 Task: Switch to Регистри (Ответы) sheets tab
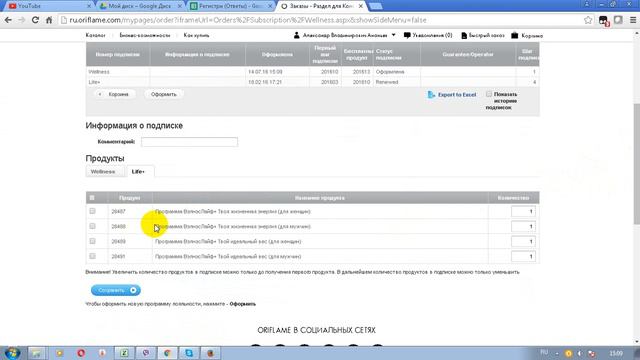(x=230, y=6)
